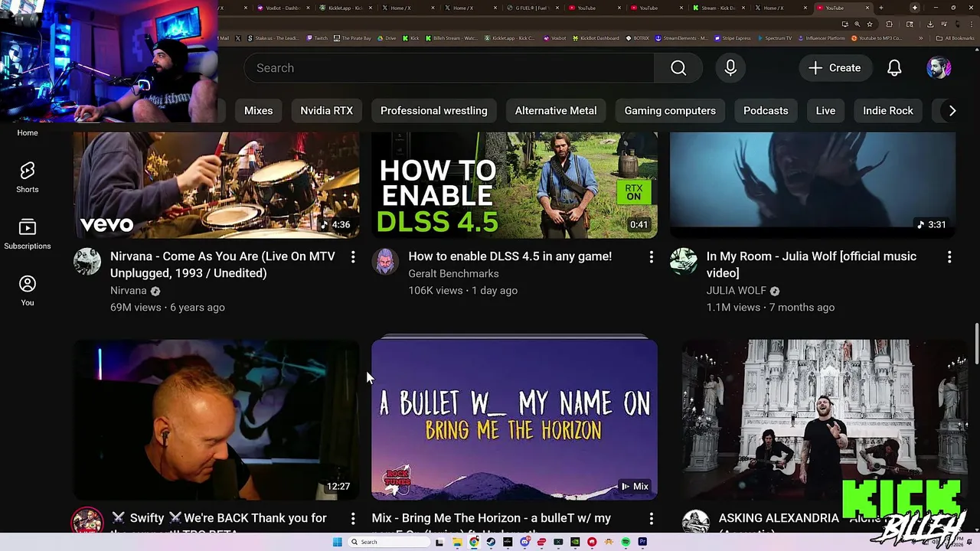
Task: Select the Alternative Metal chip
Action: click(556, 111)
